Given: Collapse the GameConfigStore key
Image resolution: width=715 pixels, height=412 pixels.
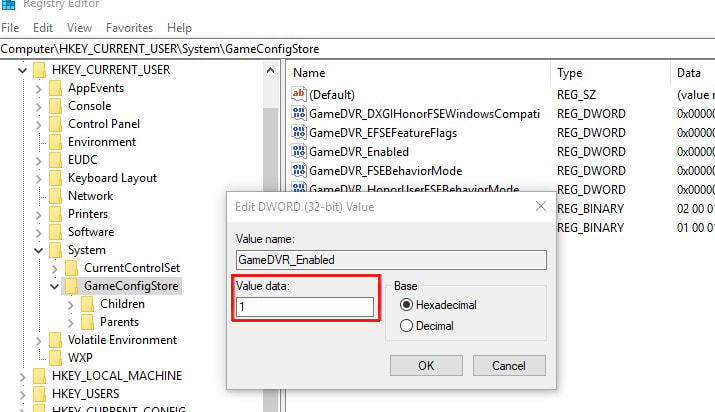Looking at the screenshot, I should [55, 286].
